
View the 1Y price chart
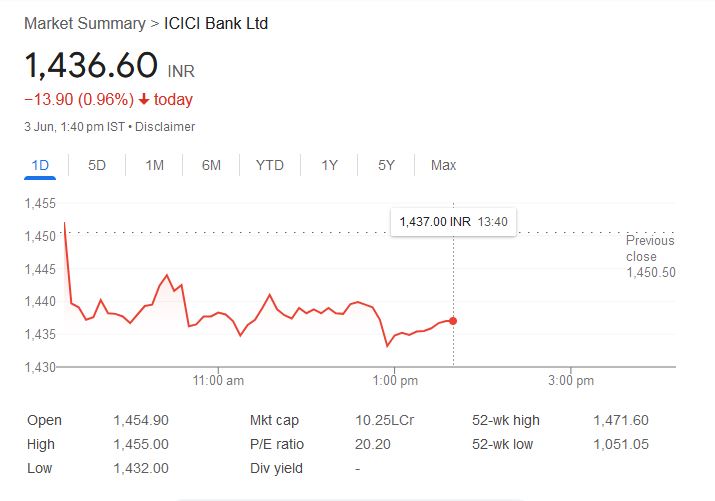329,165
